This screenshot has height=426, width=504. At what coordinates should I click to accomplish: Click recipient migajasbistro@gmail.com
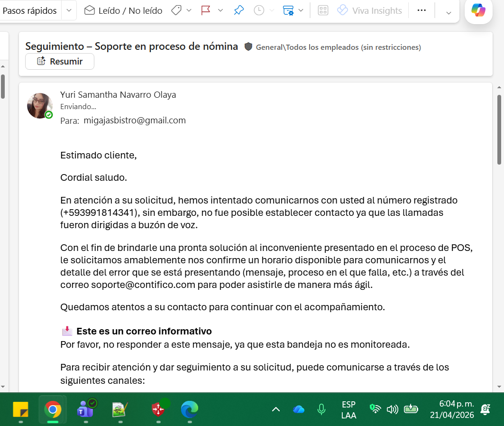(135, 120)
